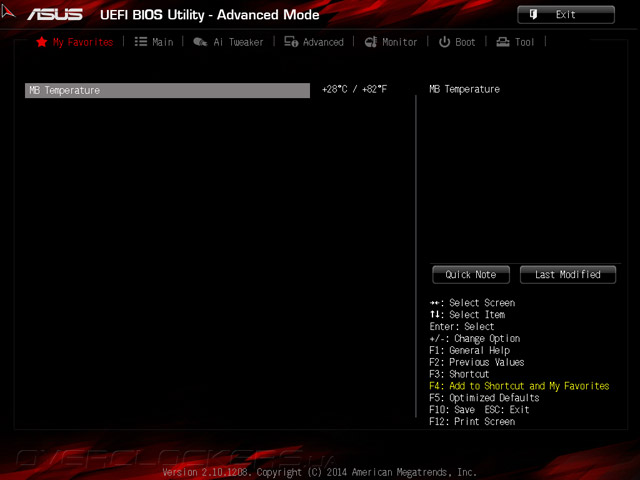Open Quick Note

(471, 275)
